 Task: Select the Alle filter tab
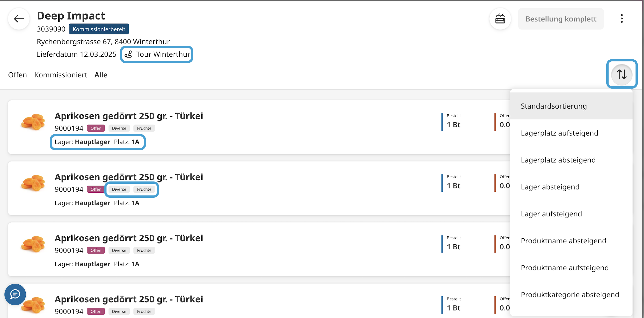tap(101, 75)
